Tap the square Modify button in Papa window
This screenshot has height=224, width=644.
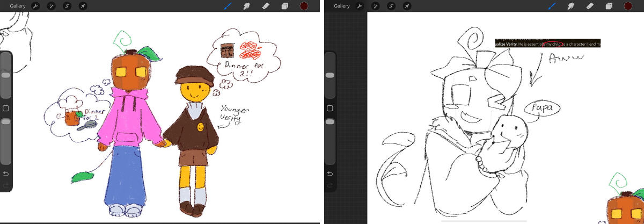click(330, 108)
